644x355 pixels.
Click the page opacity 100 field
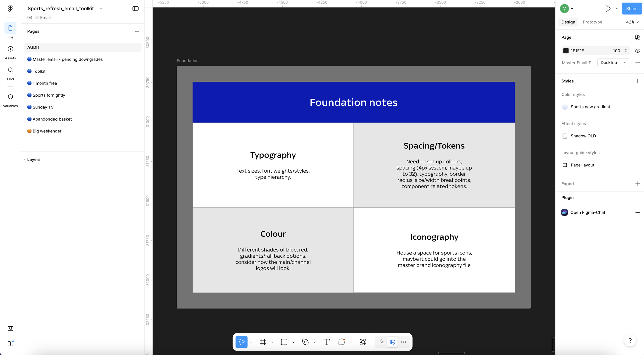tap(616, 51)
